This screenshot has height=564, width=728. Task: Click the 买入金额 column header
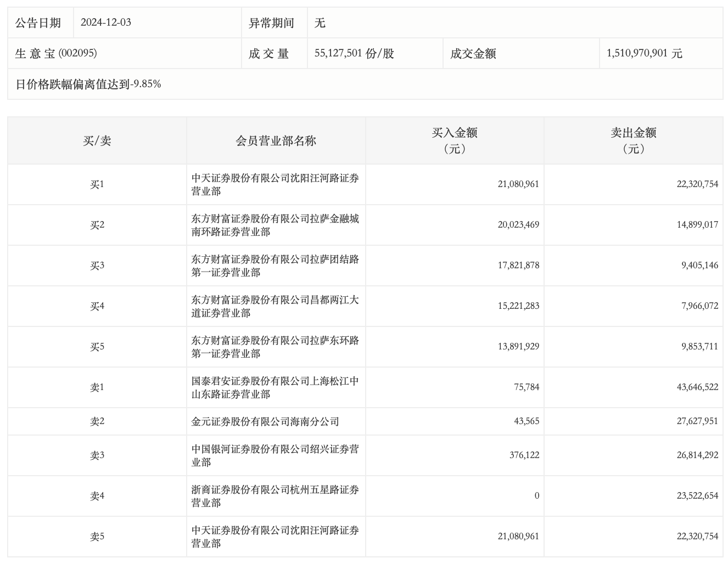[455, 141]
